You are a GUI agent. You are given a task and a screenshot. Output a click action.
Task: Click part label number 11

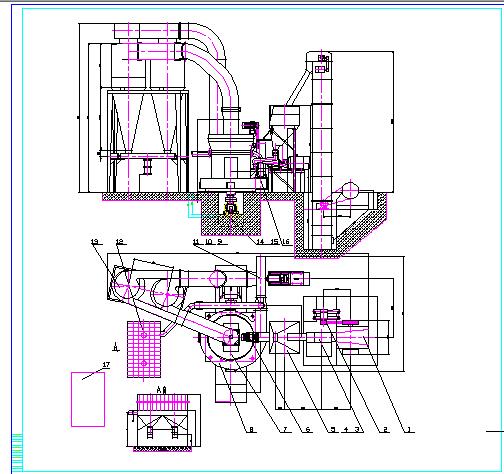[x=196, y=241]
